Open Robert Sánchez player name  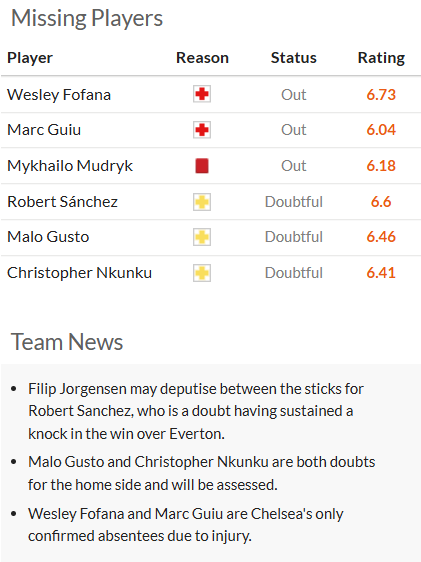[x=62, y=202]
